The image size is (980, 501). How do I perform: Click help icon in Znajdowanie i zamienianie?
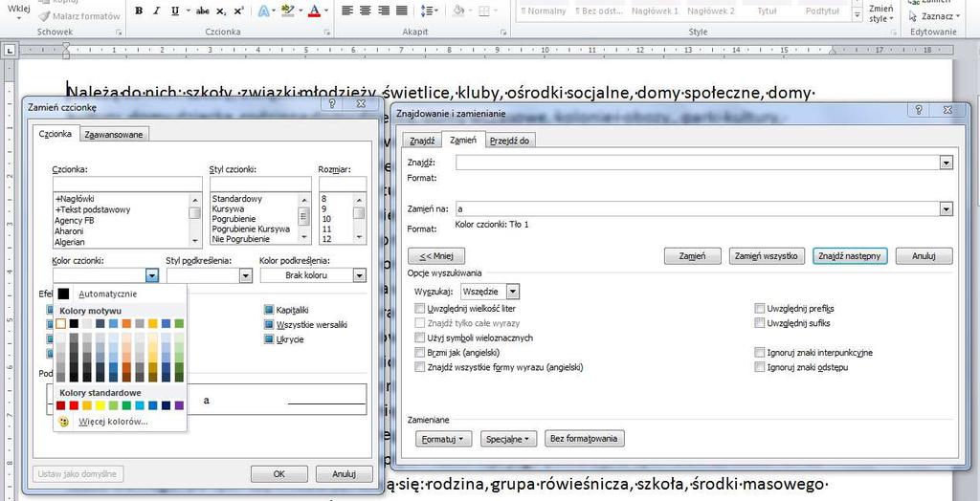click(919, 110)
